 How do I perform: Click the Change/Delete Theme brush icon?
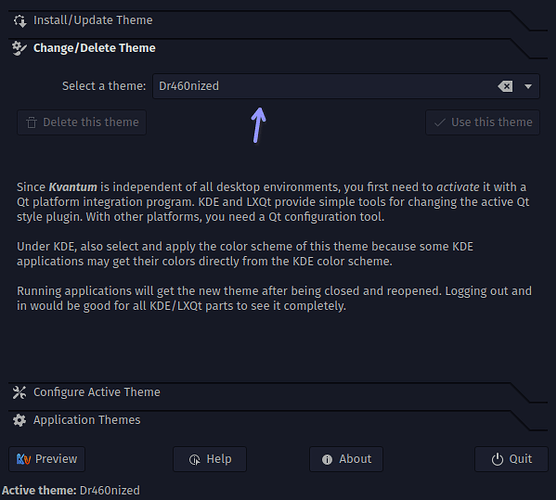tap(19, 48)
